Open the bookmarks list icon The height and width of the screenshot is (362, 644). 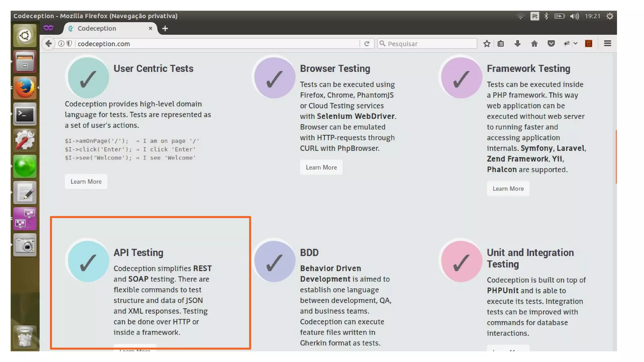click(501, 44)
